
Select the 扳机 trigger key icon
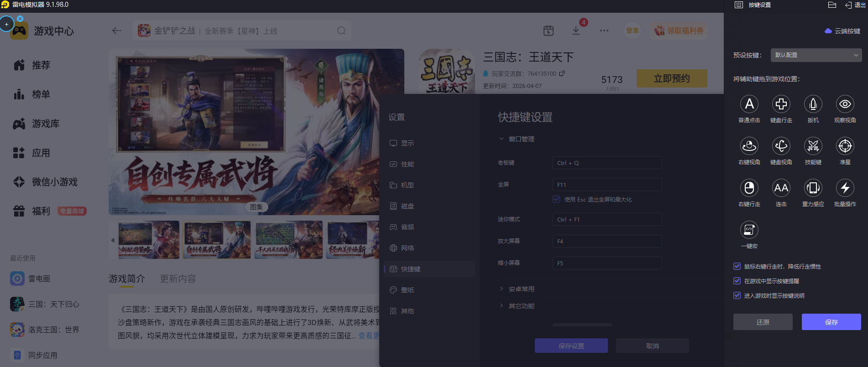tap(813, 104)
